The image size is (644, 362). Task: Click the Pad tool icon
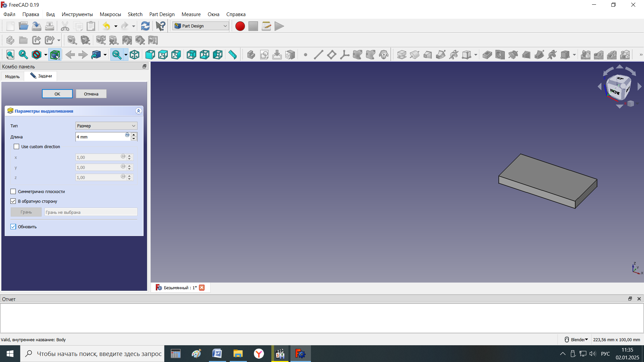[401, 55]
